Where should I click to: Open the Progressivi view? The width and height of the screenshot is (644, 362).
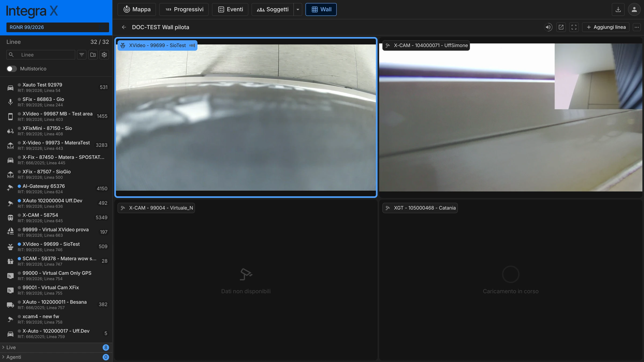(x=184, y=9)
